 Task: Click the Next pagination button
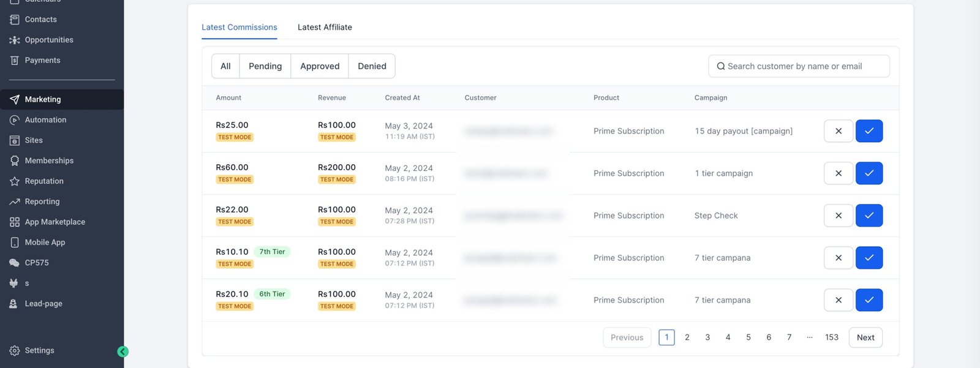pyautogui.click(x=865, y=337)
